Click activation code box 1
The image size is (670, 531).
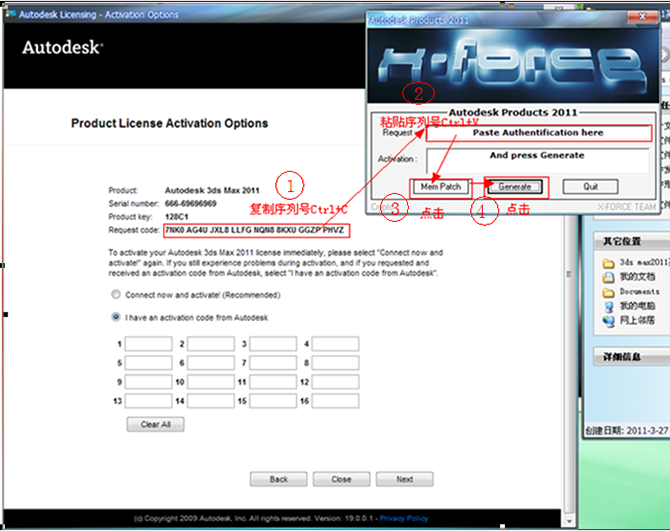[x=148, y=344]
